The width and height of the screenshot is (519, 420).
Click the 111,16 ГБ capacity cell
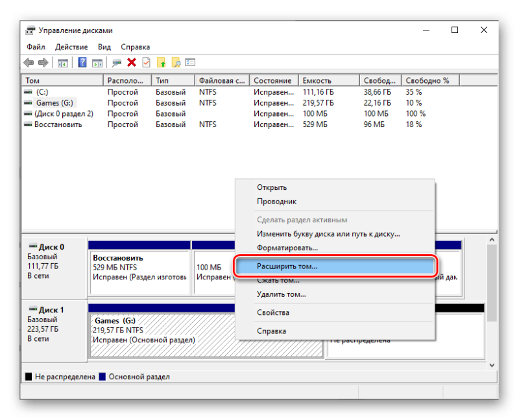click(318, 92)
